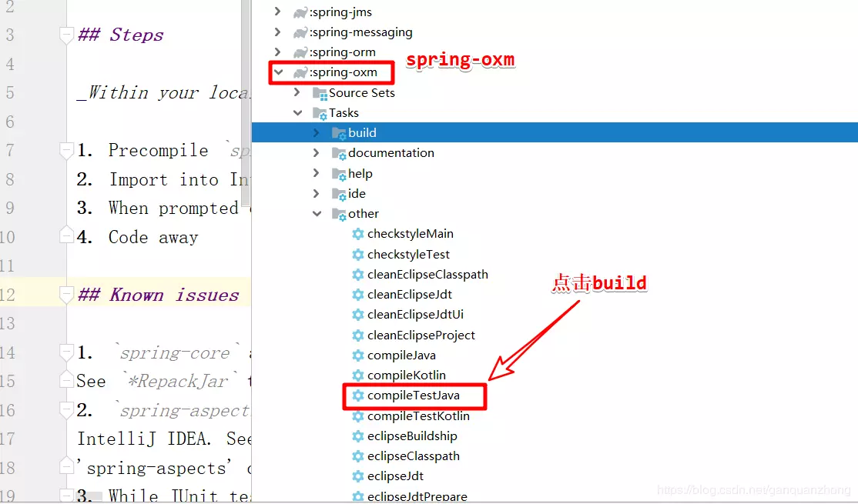Expand the :spring-orm module node
858x504 pixels.
click(x=277, y=52)
